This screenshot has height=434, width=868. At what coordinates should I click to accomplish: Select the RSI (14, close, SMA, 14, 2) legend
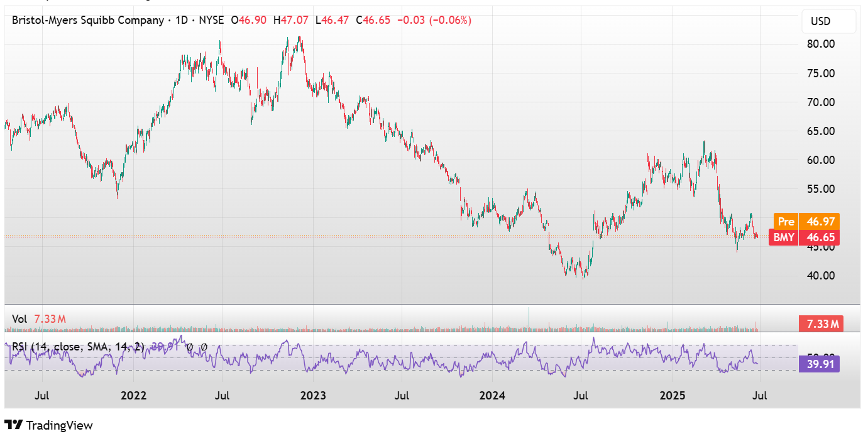[79, 347]
